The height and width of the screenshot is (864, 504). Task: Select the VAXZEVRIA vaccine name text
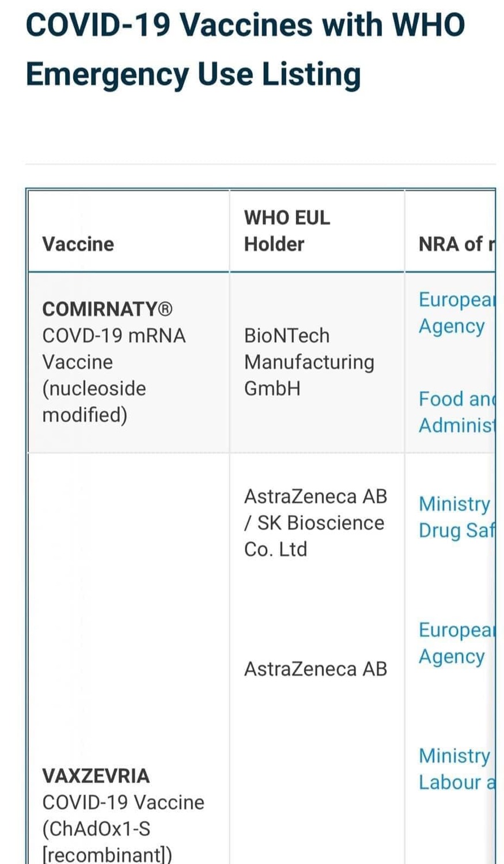point(96,776)
